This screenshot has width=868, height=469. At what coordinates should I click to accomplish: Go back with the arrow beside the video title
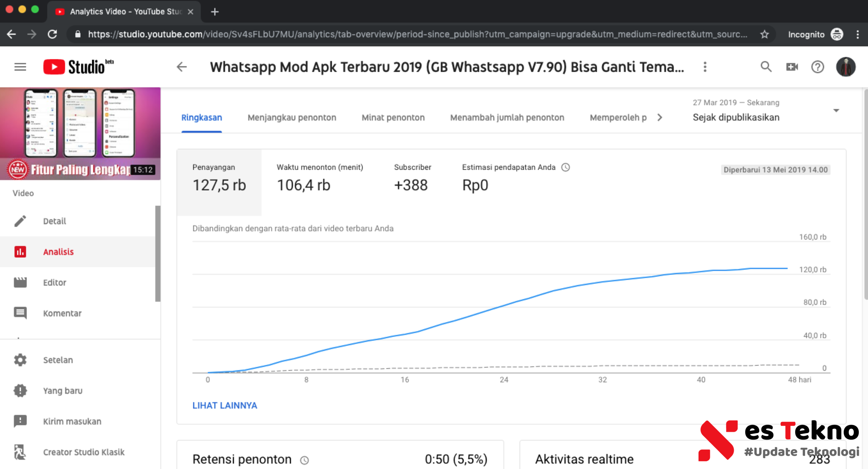pos(182,67)
